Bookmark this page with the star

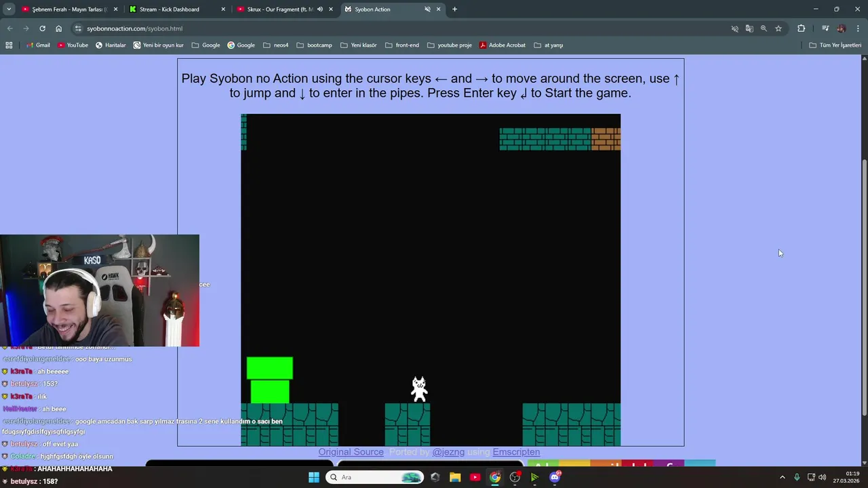pos(778,28)
